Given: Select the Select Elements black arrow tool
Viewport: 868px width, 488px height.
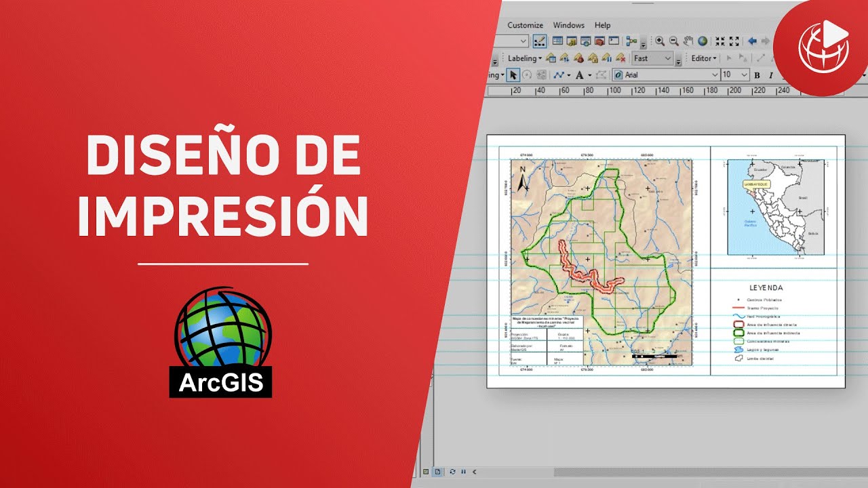Looking at the screenshot, I should click(513, 75).
